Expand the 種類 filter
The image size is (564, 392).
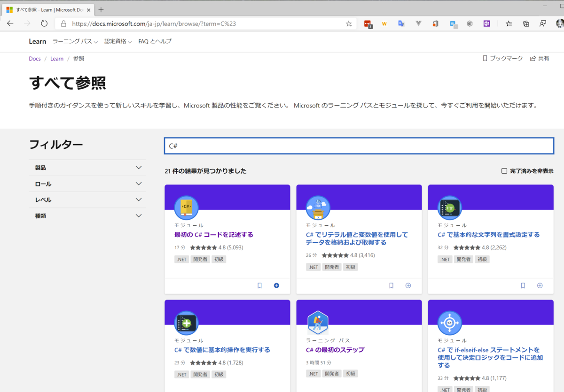(87, 215)
